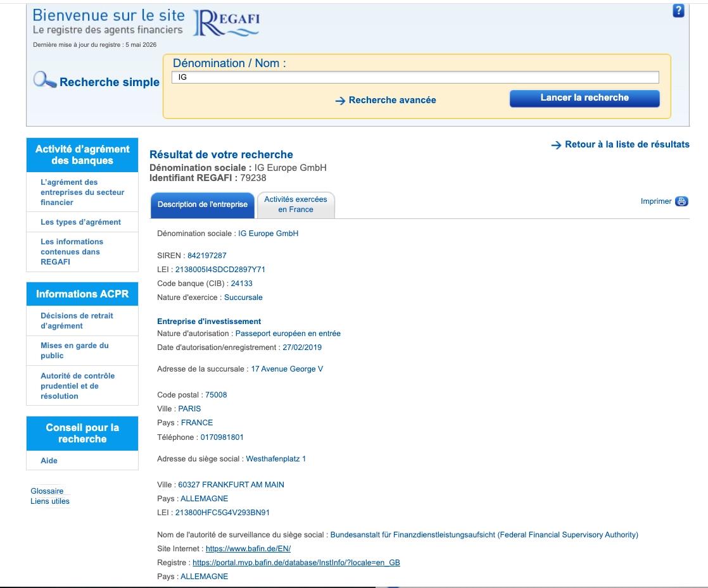Open the Glossaire link
Screen dimensions: 708x588
(47, 491)
